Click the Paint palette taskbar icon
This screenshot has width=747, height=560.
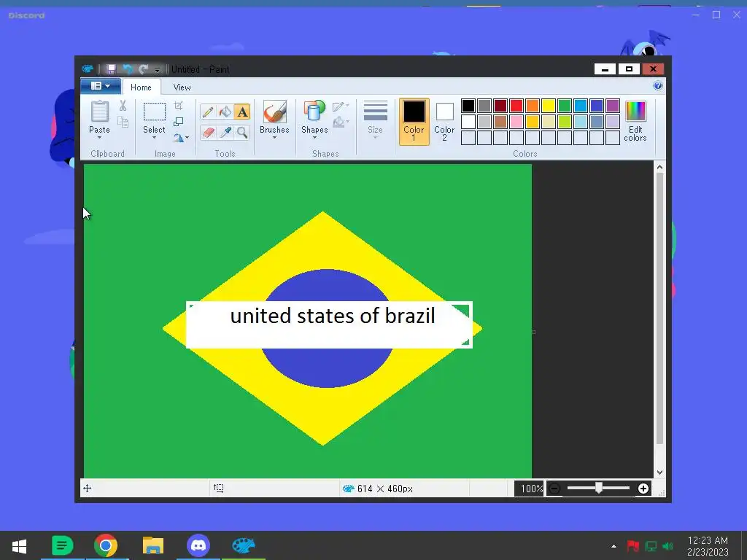244,545
